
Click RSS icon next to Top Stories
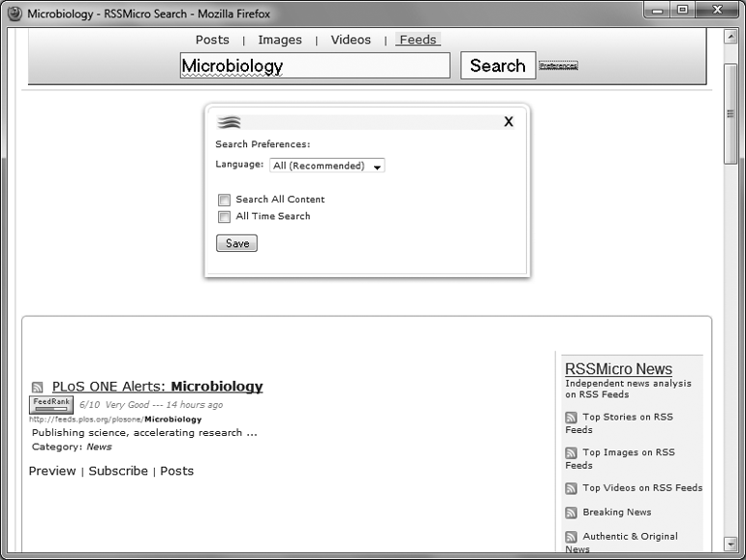pyautogui.click(x=572, y=418)
